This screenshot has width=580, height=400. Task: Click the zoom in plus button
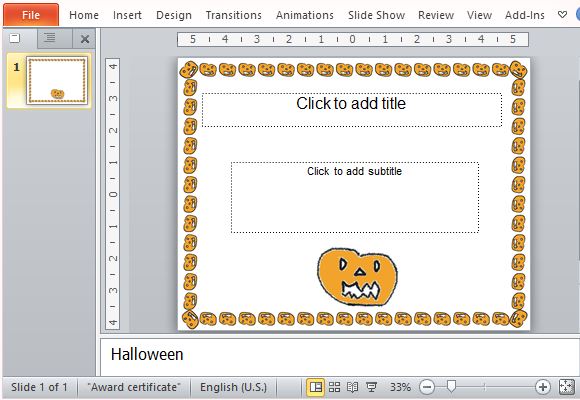pos(543,387)
